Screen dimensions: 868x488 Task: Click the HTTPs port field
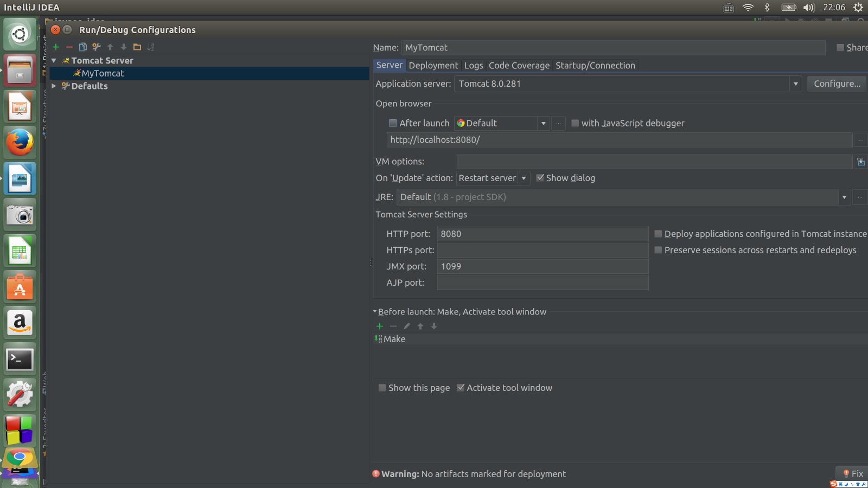[x=542, y=250]
